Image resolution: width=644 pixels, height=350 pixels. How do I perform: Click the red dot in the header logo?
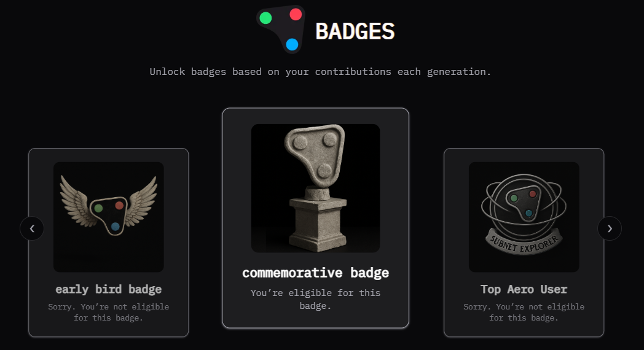click(x=296, y=14)
